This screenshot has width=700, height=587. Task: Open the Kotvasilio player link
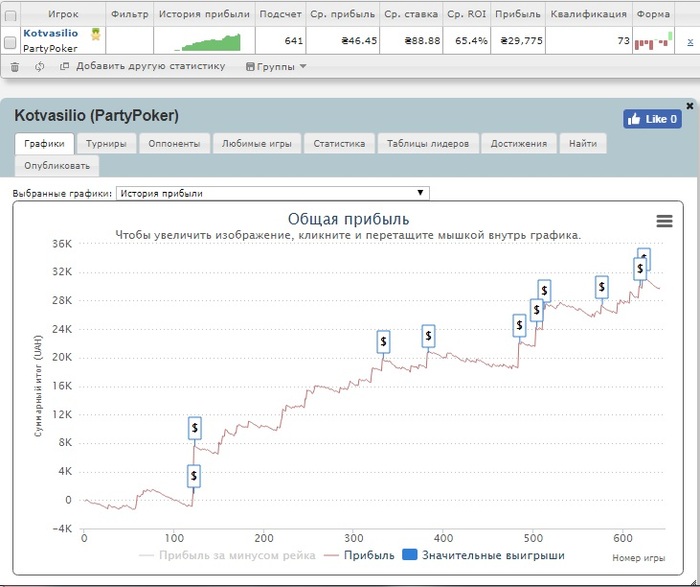(x=50, y=33)
